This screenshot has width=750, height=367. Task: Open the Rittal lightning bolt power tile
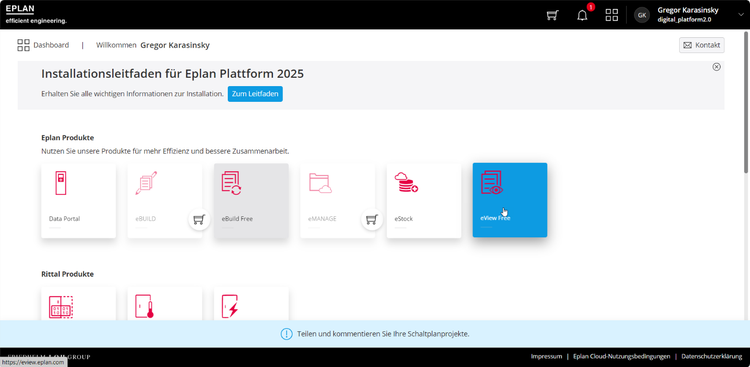point(251,304)
